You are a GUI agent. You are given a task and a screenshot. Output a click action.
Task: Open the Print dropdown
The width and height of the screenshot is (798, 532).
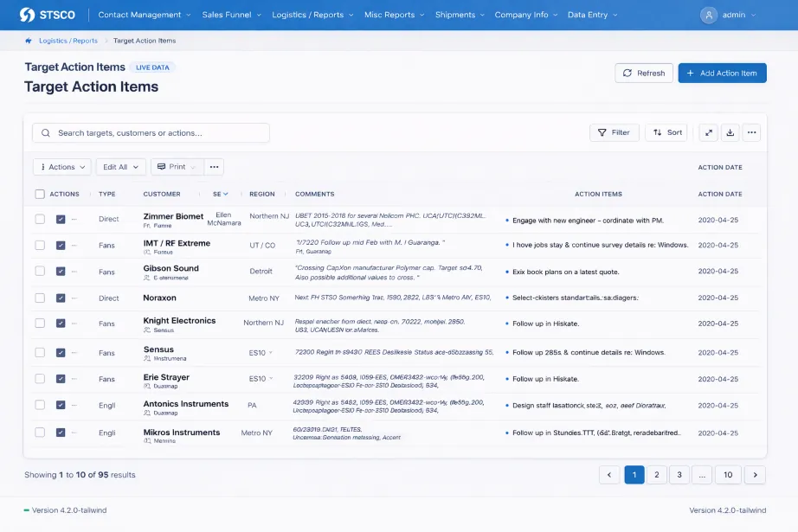point(177,167)
